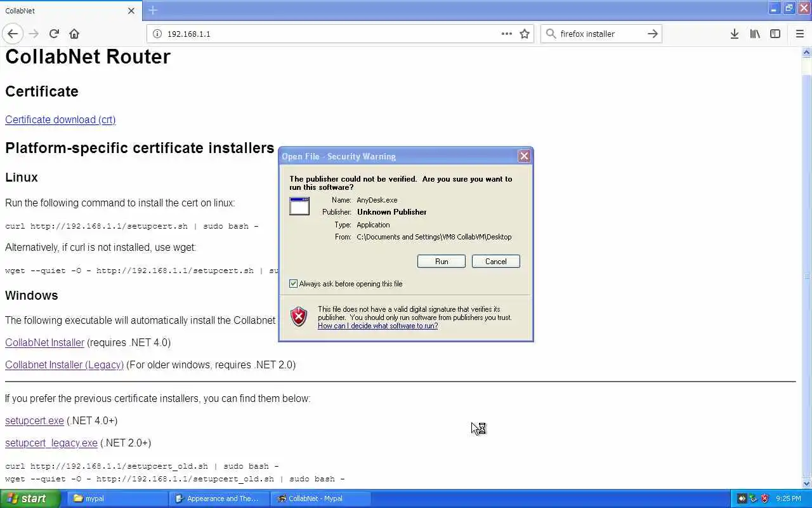Screen dimensions: 812x508
Task: Switch to CollabNet - Mypal taskbar item
Action: (321, 498)
